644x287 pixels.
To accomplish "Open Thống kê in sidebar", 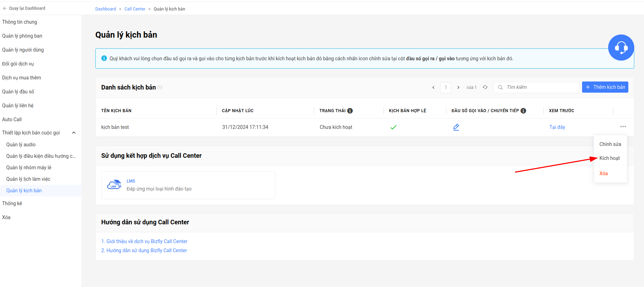I will pos(12,203).
